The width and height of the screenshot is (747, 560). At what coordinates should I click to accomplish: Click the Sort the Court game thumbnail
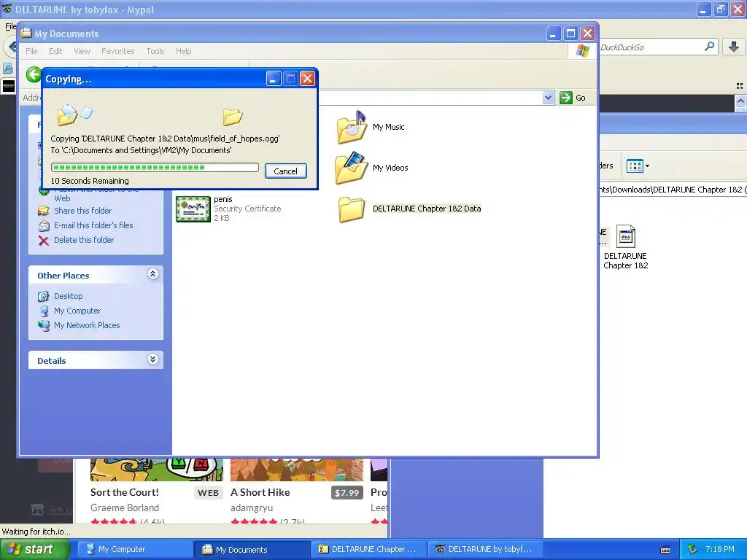coord(157,470)
